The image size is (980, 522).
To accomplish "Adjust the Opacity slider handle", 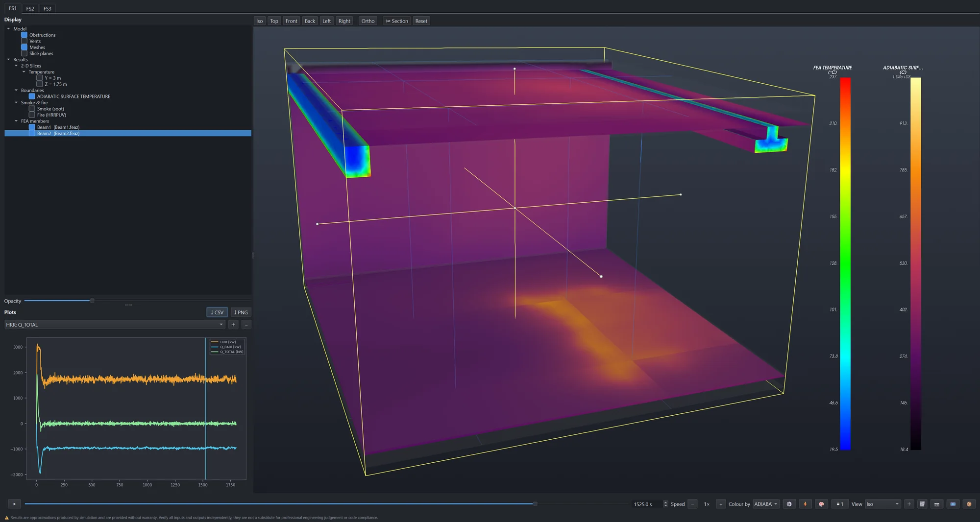I will [92, 301].
